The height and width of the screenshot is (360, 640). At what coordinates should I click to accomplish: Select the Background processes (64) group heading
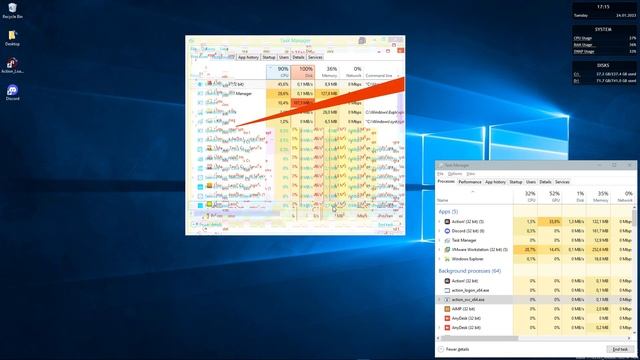(469, 271)
